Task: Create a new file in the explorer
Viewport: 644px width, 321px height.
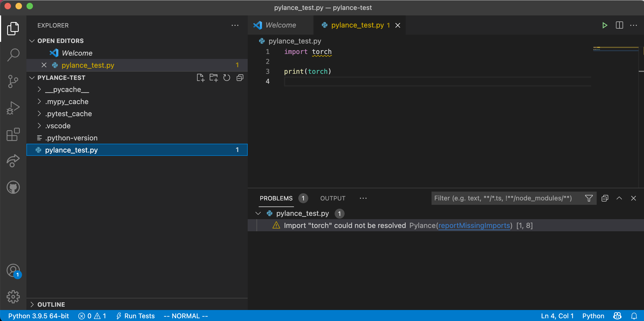Action: coord(200,78)
